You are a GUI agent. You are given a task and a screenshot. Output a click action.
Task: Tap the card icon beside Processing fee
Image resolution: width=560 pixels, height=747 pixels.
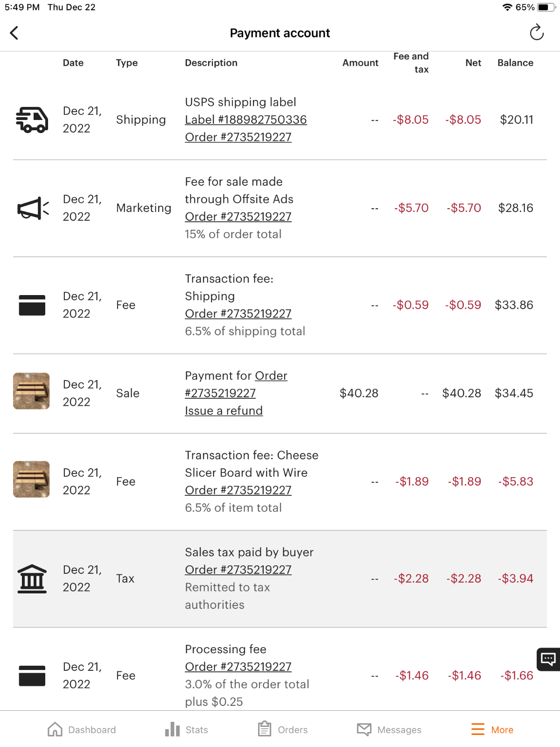[x=32, y=676]
